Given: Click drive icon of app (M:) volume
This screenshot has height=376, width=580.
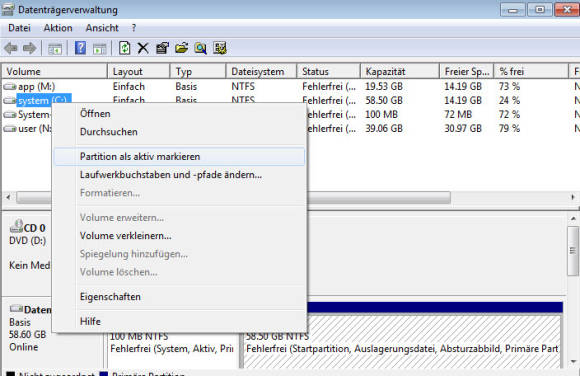Looking at the screenshot, I should 10,87.
